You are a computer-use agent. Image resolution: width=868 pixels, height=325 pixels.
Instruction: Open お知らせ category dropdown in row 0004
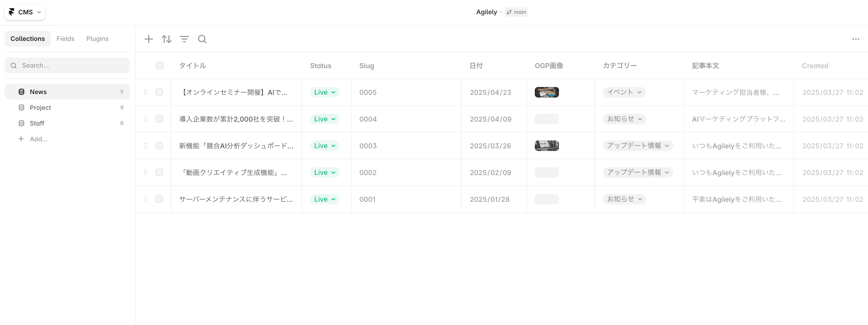tap(624, 119)
